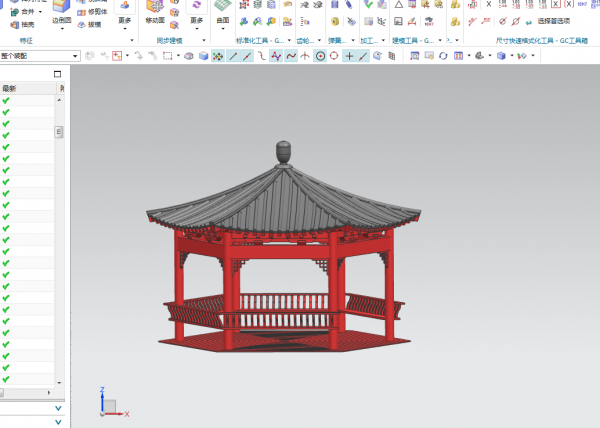
Task: Click the maximize panel square icon
Action: pos(57,74)
